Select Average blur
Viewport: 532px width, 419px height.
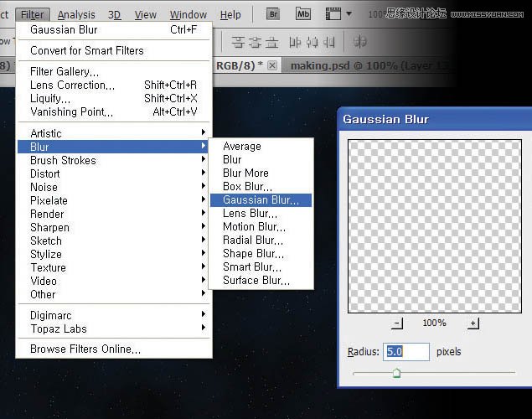[x=261, y=146]
